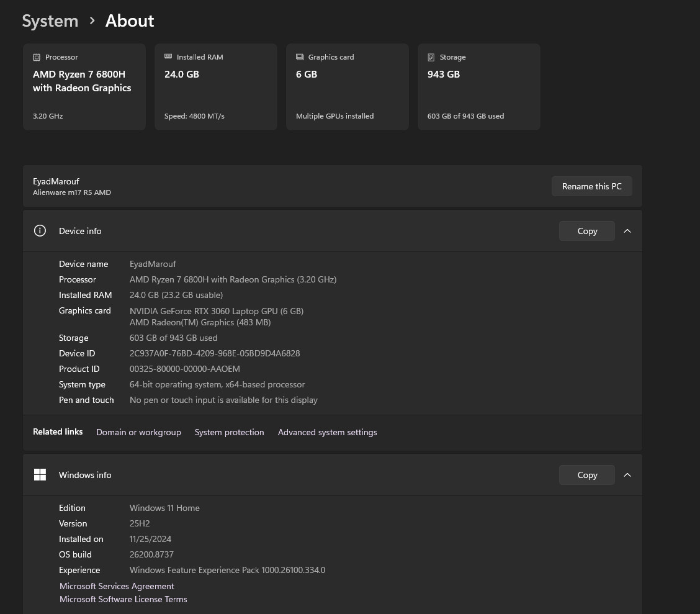Click Multiple GPUs installed text
Screen dimensions: 700x614
pyautogui.click(x=335, y=116)
